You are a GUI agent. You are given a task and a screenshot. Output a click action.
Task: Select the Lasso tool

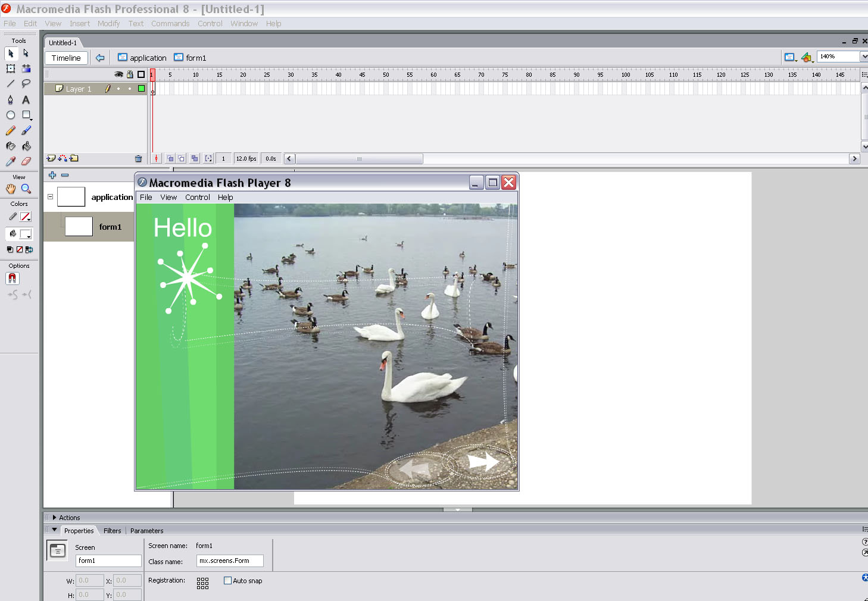(26, 84)
